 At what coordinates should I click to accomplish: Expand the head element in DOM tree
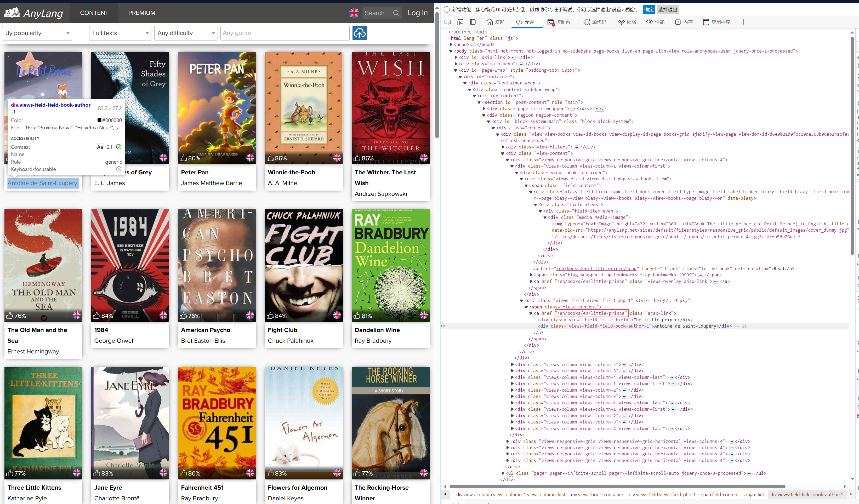[451, 45]
